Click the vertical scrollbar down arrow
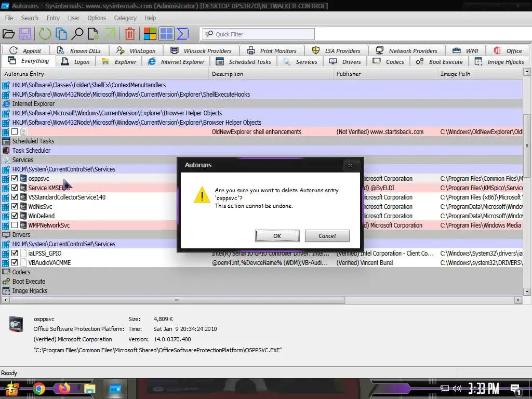 (x=527, y=291)
